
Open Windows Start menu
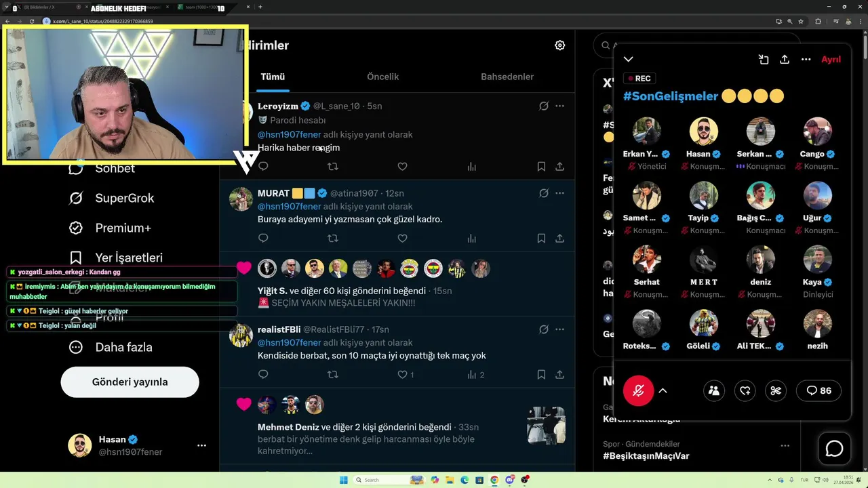tap(343, 480)
